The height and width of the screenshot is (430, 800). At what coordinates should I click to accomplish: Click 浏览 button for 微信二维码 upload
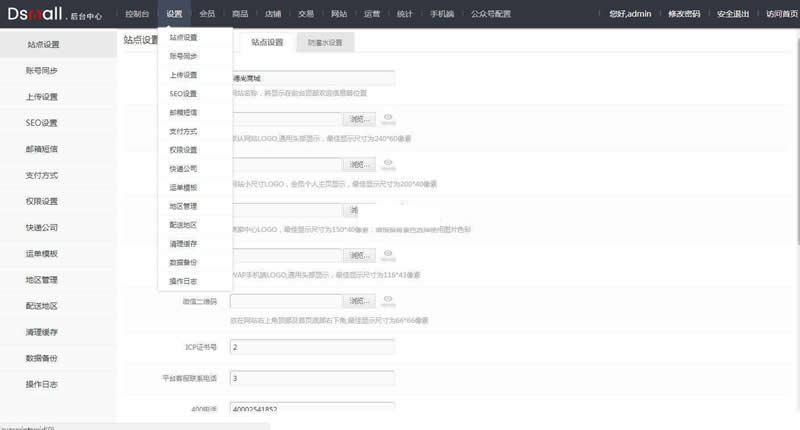[x=360, y=300]
